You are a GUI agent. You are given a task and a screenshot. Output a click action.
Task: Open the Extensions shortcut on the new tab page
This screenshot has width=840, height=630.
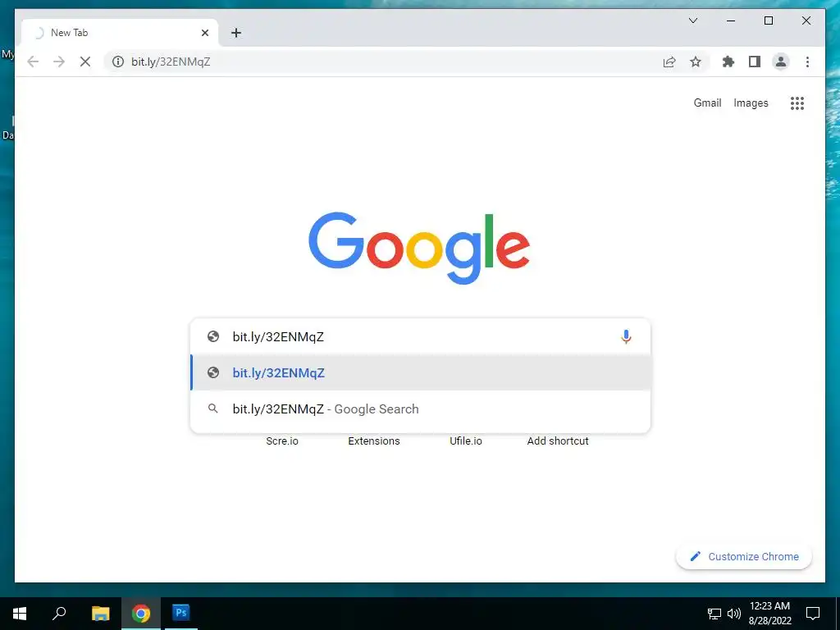374,441
